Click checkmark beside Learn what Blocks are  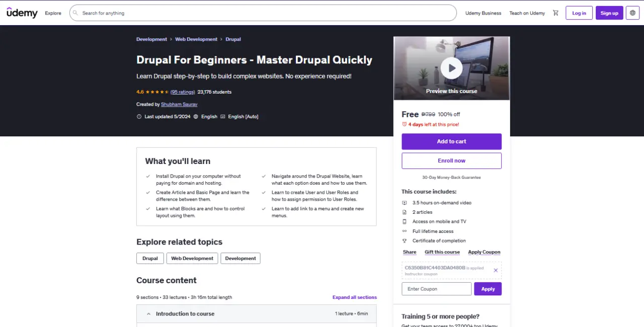148,209
